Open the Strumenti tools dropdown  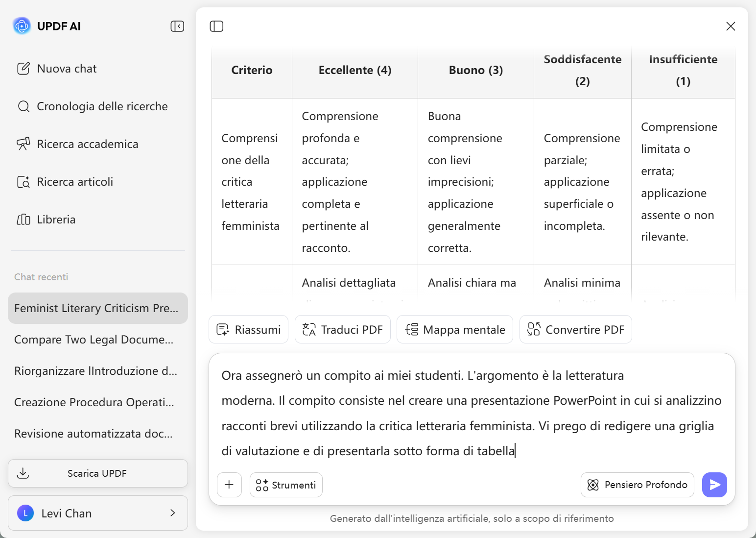point(286,485)
